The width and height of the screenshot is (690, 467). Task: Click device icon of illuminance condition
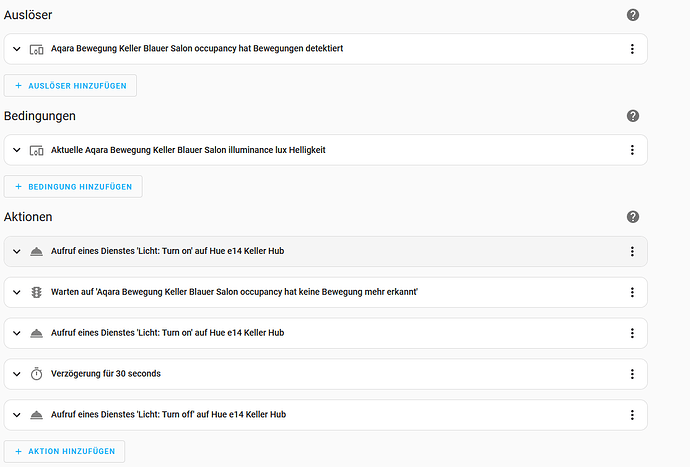coord(37,151)
